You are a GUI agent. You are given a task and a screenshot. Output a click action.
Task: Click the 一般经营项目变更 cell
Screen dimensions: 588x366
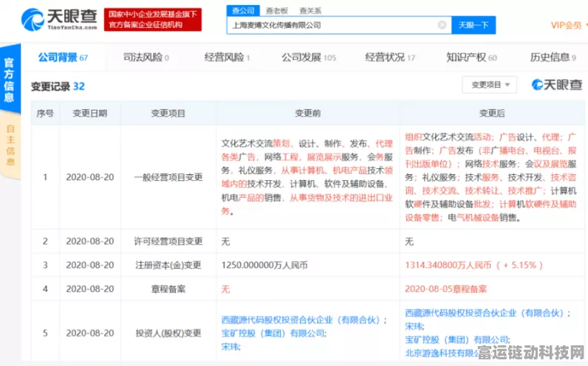pos(168,177)
